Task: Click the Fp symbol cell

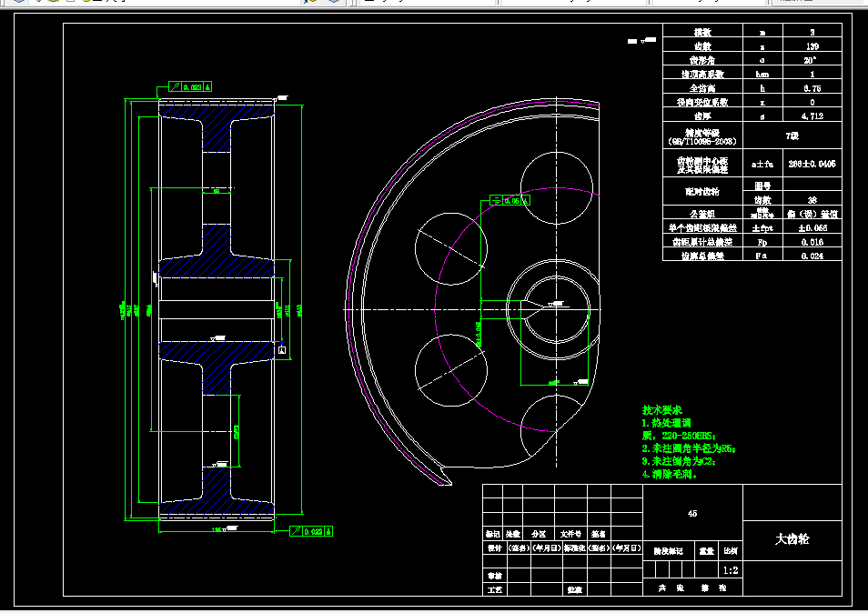Action: tap(762, 242)
